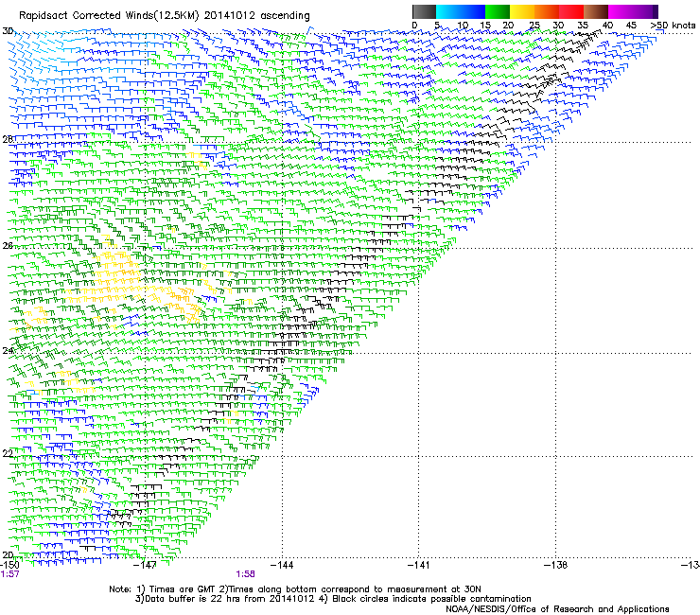This screenshot has width=700, height=615.
Task: Click the 'Note: 1) Times are GMT' line
Action: pos(294,589)
